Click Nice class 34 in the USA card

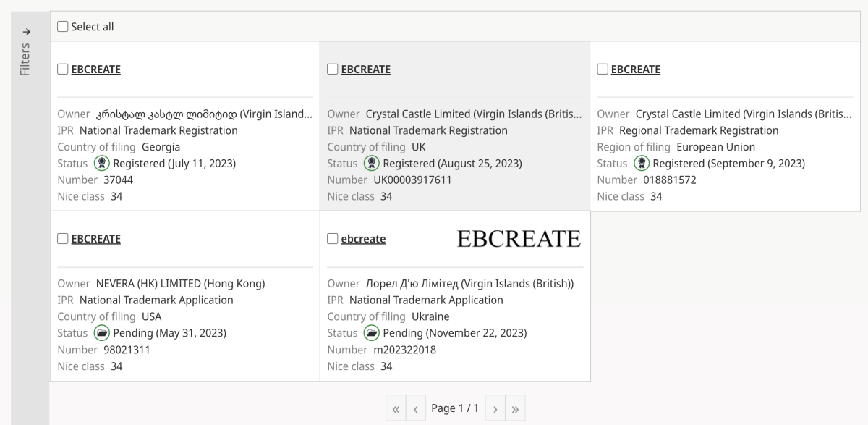click(116, 366)
